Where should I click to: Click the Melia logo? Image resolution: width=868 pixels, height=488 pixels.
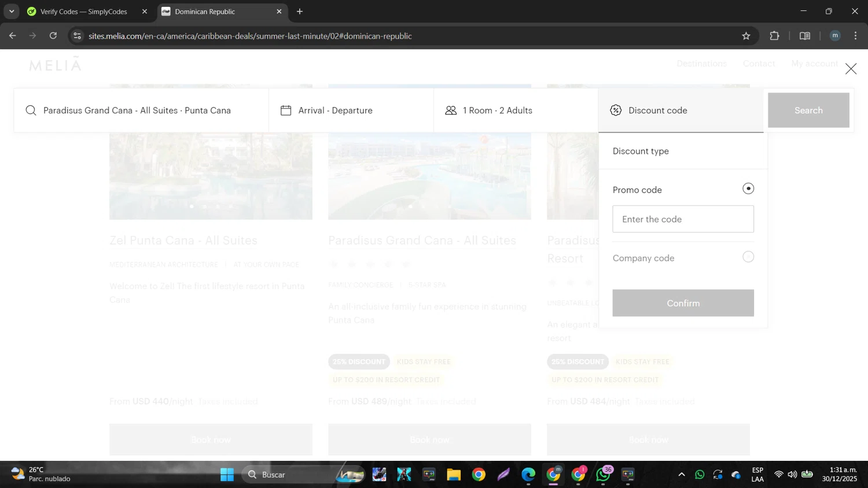pos(56,64)
